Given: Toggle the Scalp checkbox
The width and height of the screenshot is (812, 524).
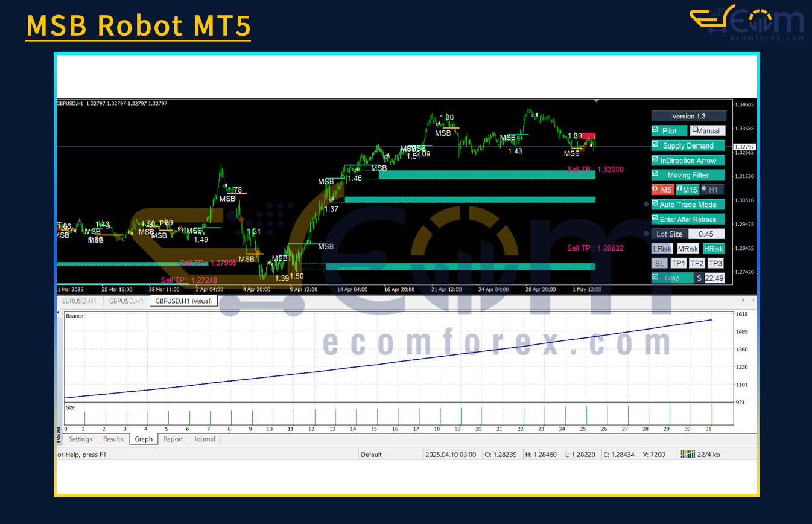Looking at the screenshot, I should coord(655,276).
